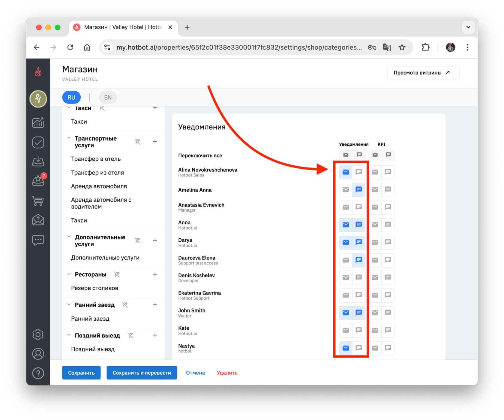Screen dimensions: 504x420
Task: Open Трансфер в отель item
Action: (96, 159)
